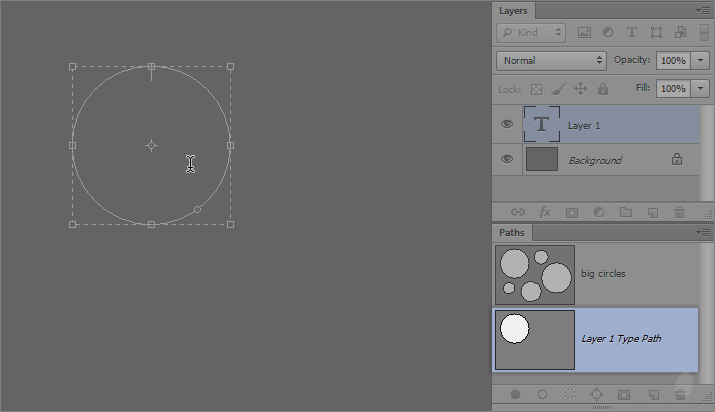Open the Kind filter dropdown
The width and height of the screenshot is (715, 412).
click(x=532, y=33)
